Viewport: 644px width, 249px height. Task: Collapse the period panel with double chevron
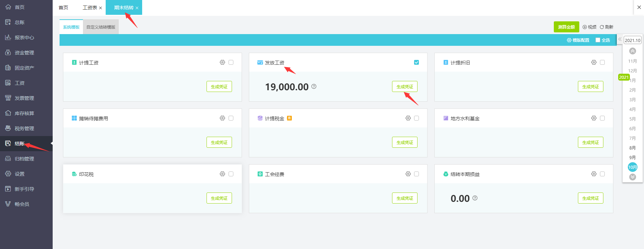coord(620,39)
